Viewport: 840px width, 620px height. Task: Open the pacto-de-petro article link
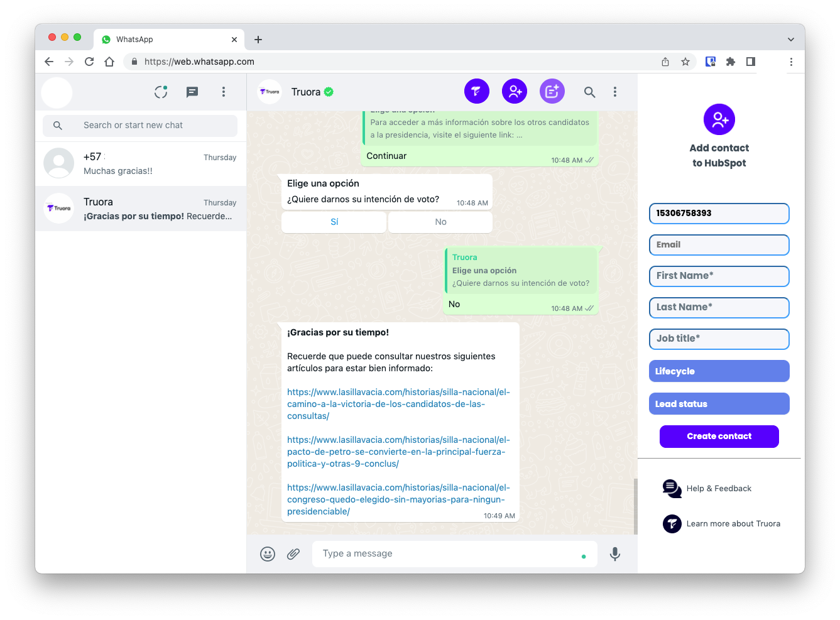point(398,452)
